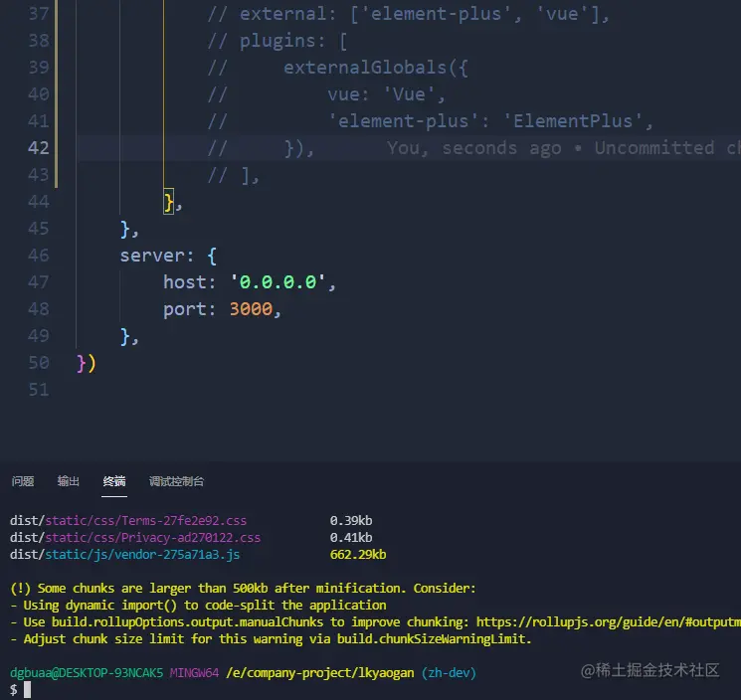Click line number 37 in gutter
This screenshot has height=700, width=741.
coord(39,13)
